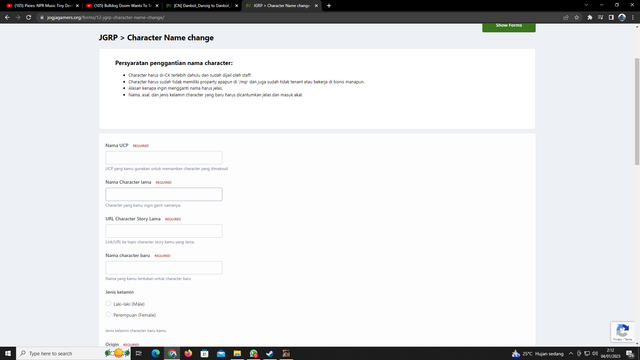Open the Chrome profile avatar
The width and height of the screenshot is (640, 360).
pyautogui.click(x=622, y=18)
